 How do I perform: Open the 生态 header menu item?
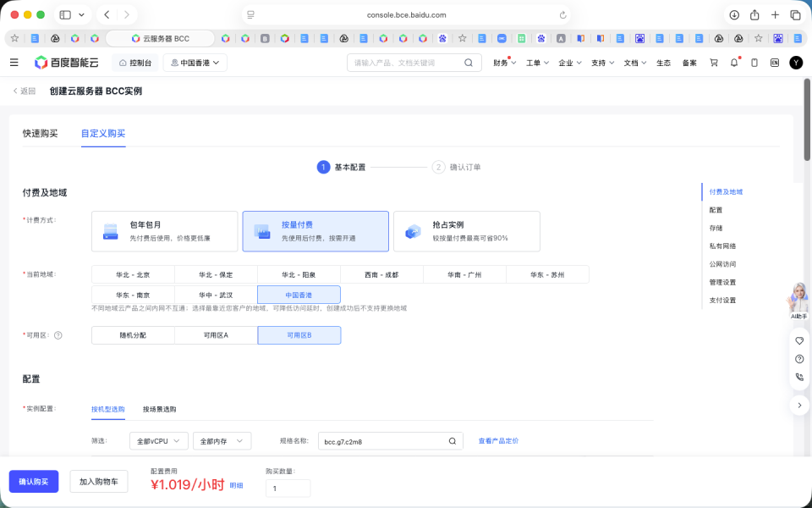pos(663,63)
